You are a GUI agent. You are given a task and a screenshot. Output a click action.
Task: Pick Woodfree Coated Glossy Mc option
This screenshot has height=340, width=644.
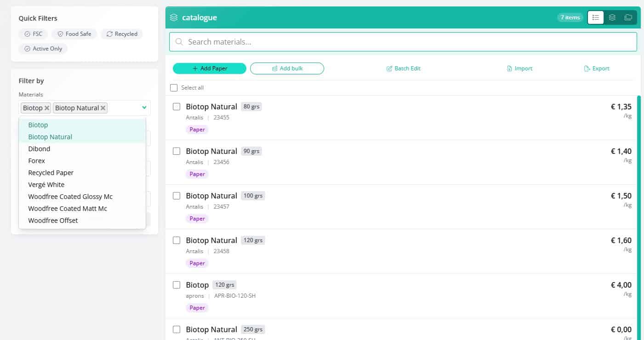[70, 197]
